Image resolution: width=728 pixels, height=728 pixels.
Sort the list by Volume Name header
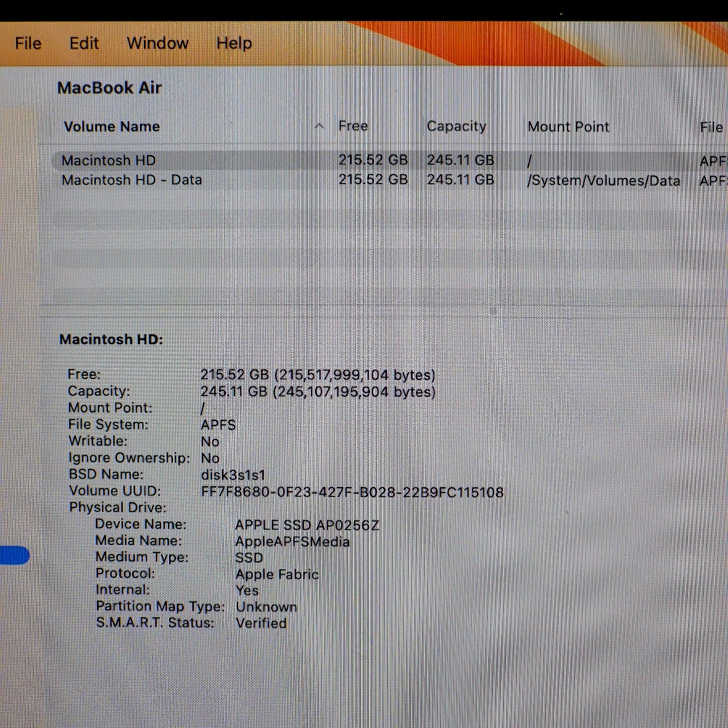111,126
